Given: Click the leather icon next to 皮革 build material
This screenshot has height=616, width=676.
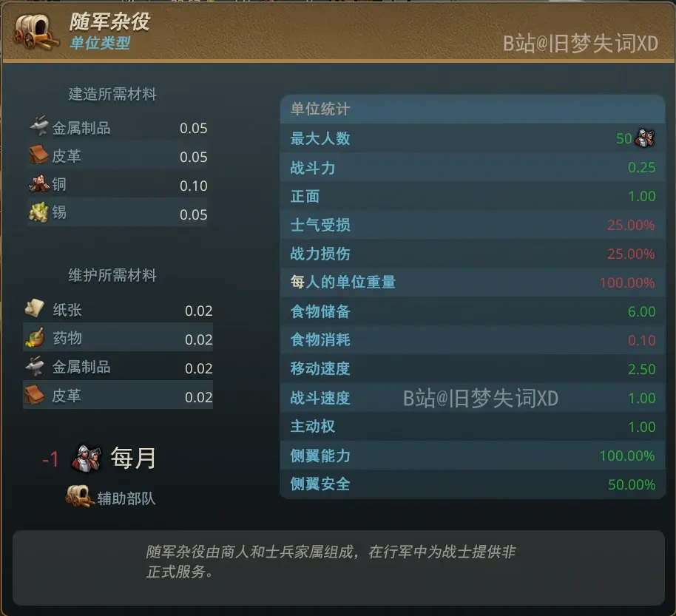Looking at the screenshot, I should 38,155.
